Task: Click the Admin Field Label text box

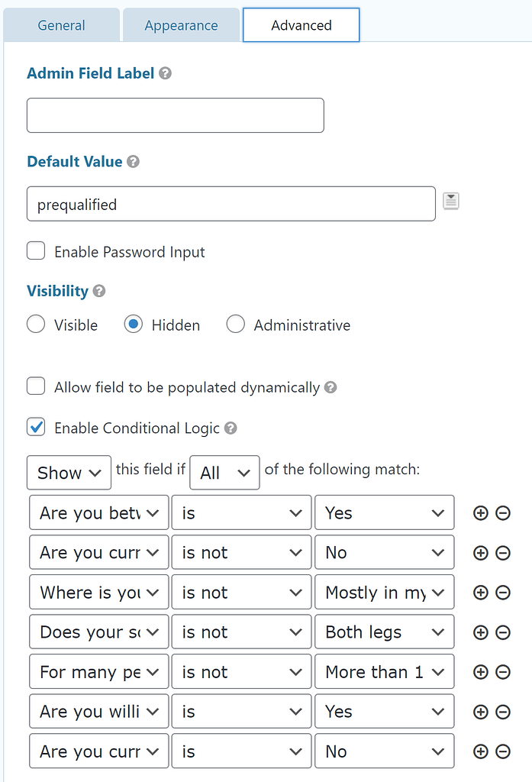Action: [x=175, y=115]
